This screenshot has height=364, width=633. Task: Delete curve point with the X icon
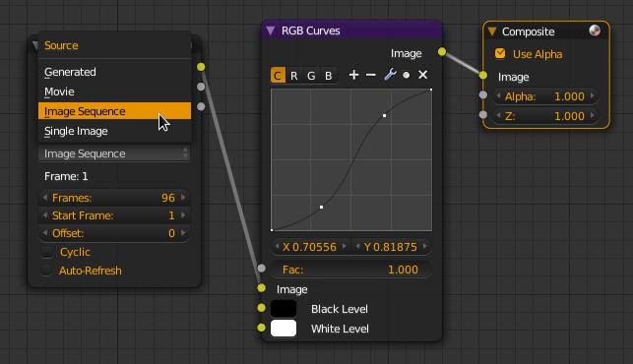tap(422, 75)
